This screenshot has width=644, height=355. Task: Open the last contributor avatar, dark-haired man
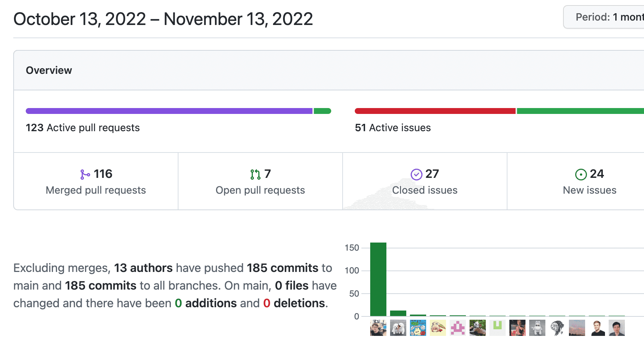[617, 328]
